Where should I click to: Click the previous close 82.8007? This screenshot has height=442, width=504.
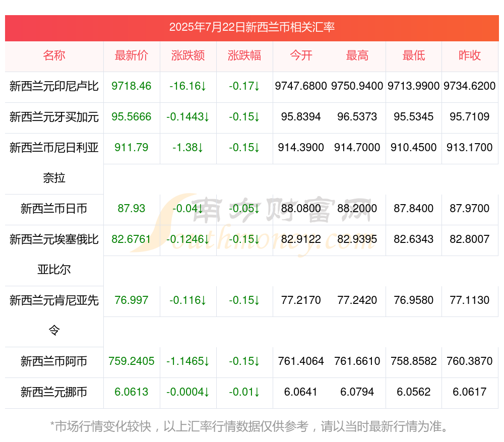[470, 239]
